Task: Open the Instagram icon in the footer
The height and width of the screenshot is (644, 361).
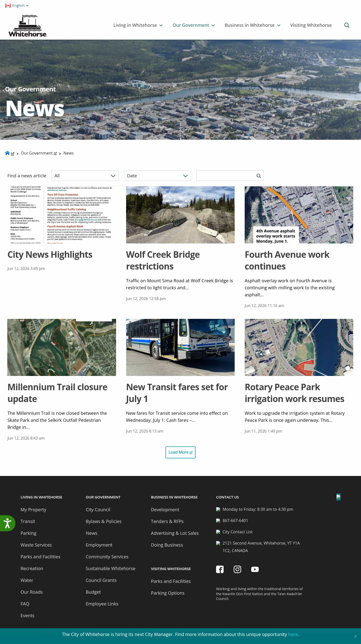Action: pos(237,569)
